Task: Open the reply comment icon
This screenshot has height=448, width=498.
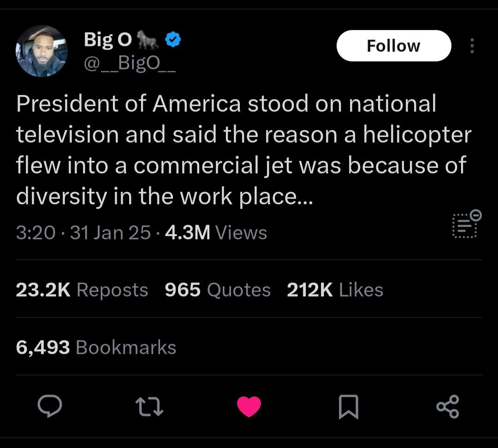Action: (x=49, y=406)
